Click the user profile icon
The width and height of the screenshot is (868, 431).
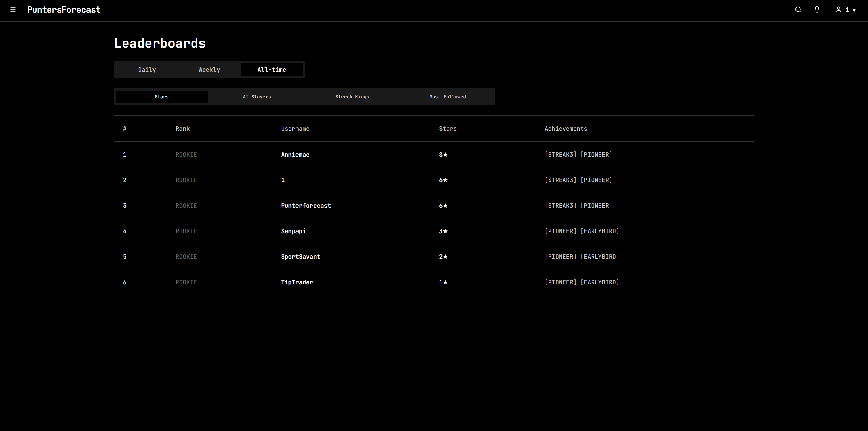[838, 10]
